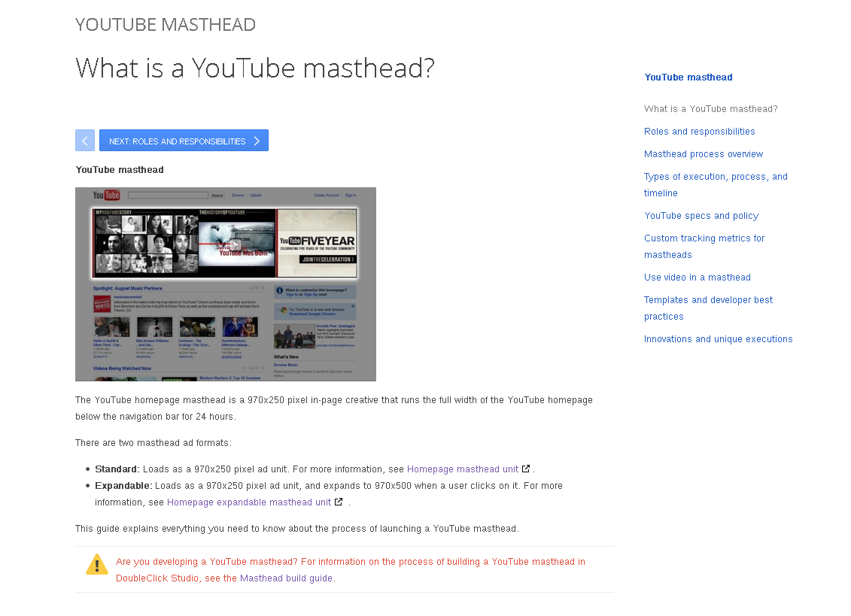
Task: Open Custom tracking metrics for mastheads
Action: [704, 247]
